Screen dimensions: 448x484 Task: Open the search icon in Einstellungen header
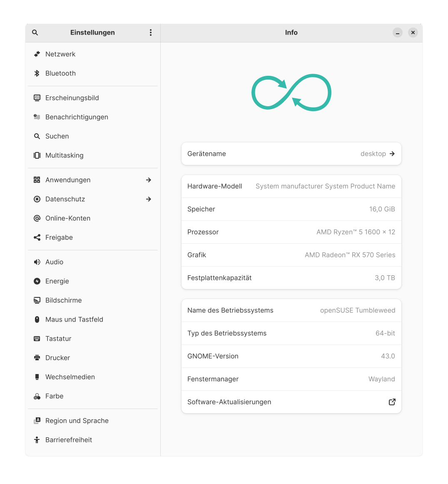(35, 33)
